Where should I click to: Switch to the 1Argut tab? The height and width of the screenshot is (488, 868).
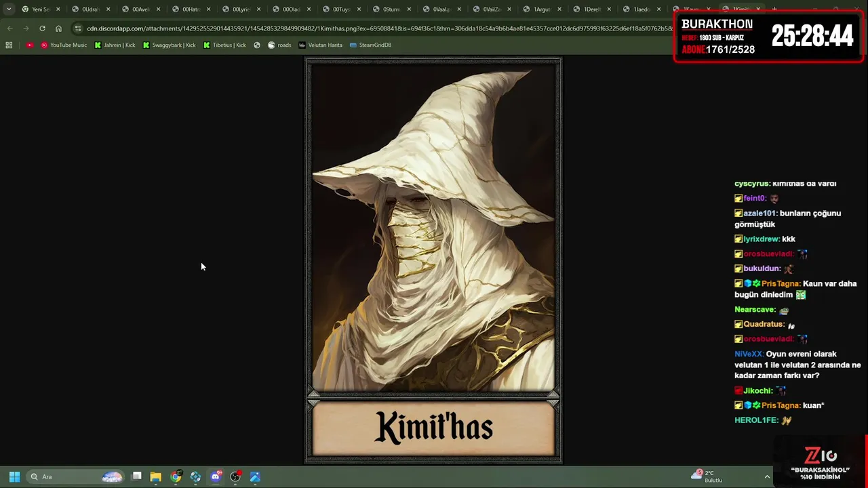pos(542,9)
